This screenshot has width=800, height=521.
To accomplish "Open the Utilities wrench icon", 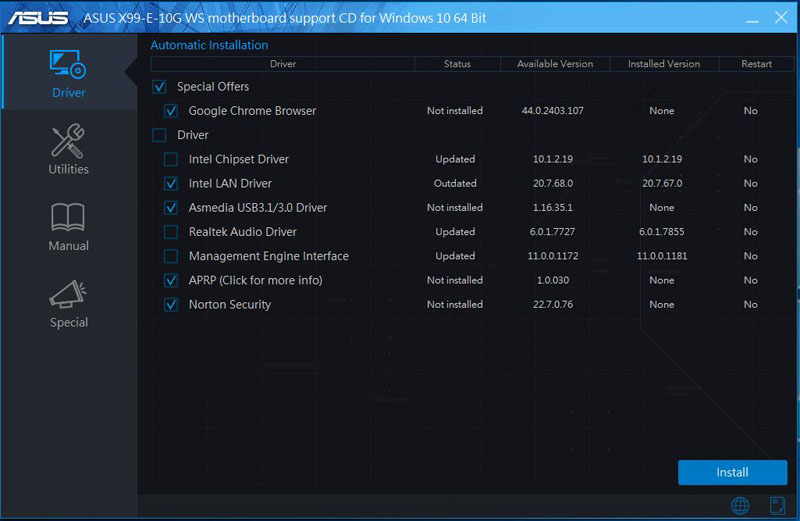I will (68, 142).
